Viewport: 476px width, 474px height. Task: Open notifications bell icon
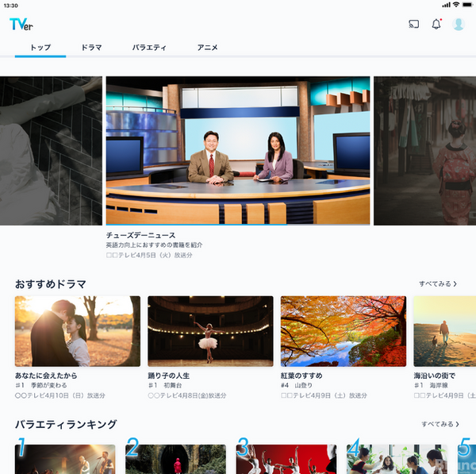(436, 24)
